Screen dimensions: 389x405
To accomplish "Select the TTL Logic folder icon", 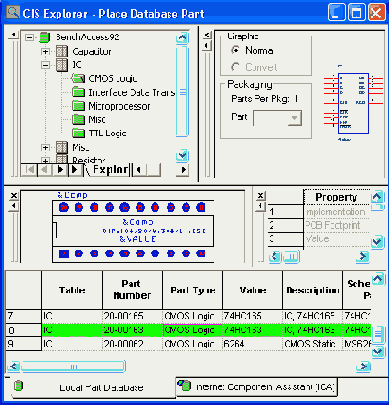I will coord(78,133).
